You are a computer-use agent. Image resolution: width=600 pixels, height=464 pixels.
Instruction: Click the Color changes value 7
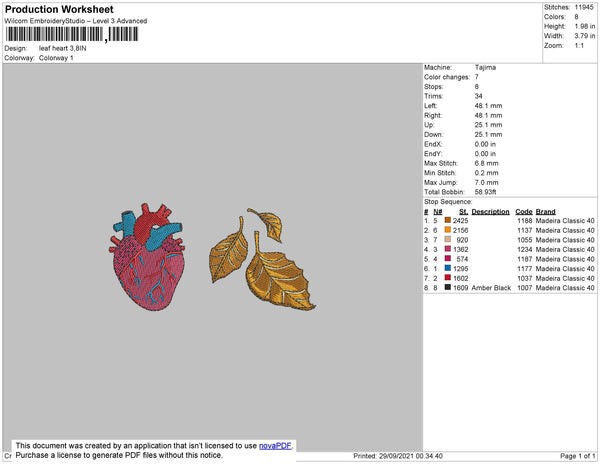pyautogui.click(x=477, y=77)
